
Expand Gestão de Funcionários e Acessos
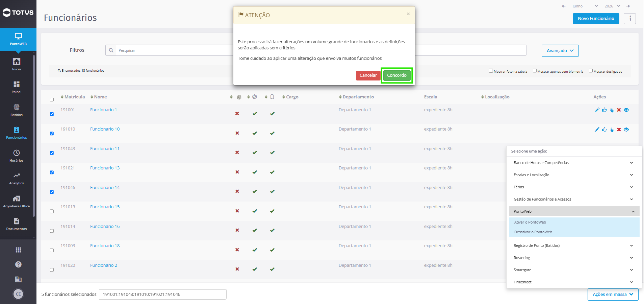(x=574, y=199)
